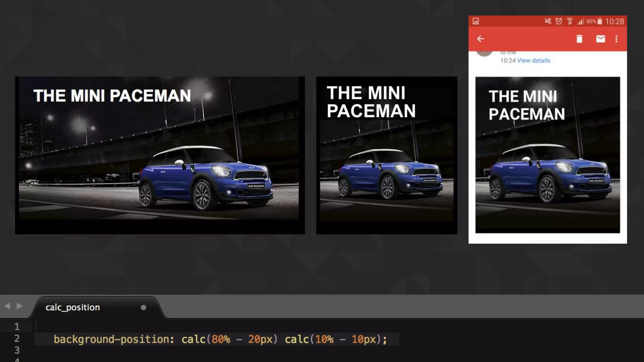This screenshot has height=362, width=644.
Task: Go to previous tab with left arrow
Action: 7,306
